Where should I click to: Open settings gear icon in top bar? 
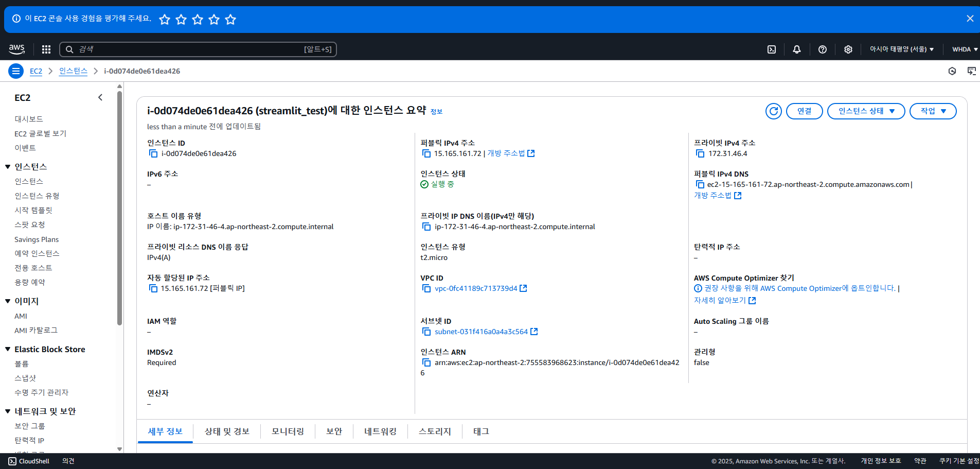point(848,49)
